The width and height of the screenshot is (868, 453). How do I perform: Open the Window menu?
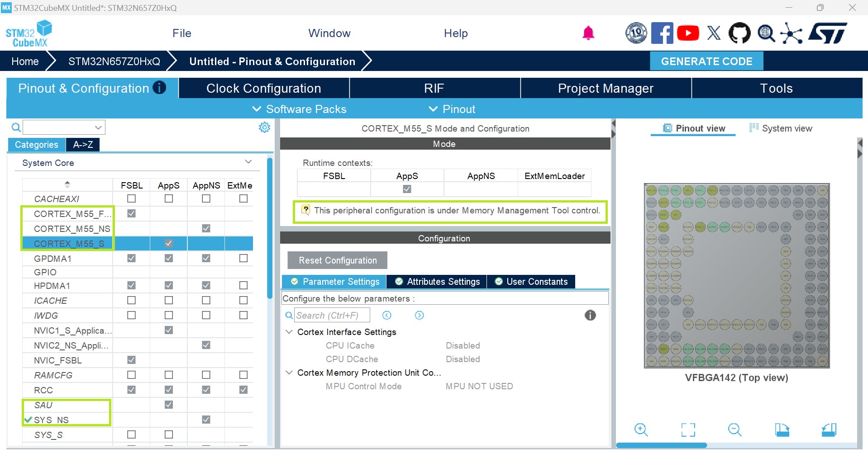coord(329,33)
